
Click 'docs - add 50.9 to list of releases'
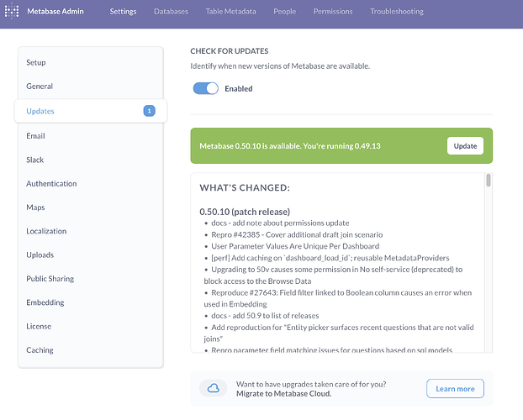tap(265, 316)
